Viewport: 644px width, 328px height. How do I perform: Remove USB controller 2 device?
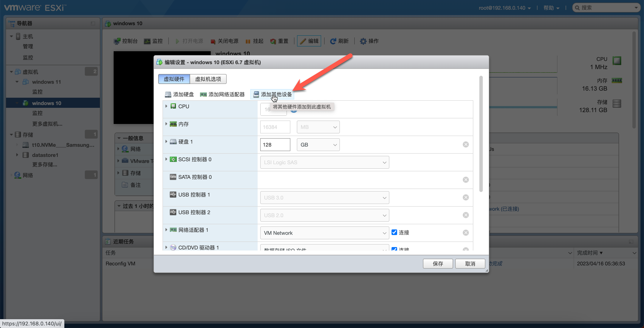coord(466,215)
